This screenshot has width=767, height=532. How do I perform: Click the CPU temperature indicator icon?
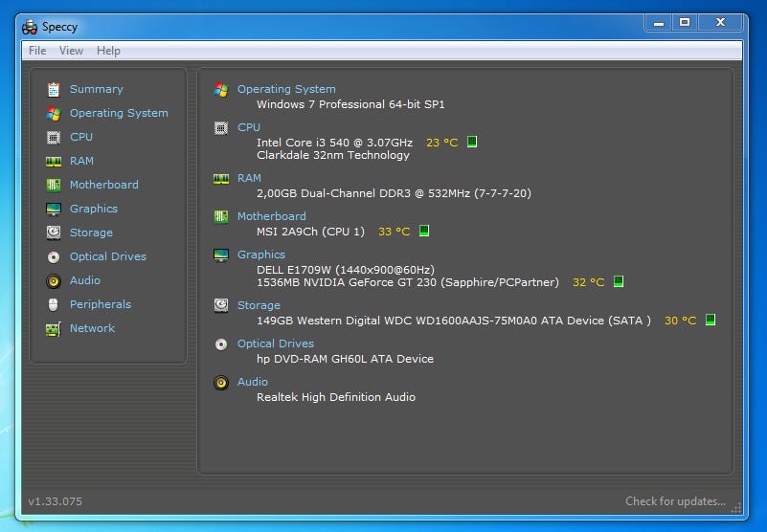click(x=472, y=143)
